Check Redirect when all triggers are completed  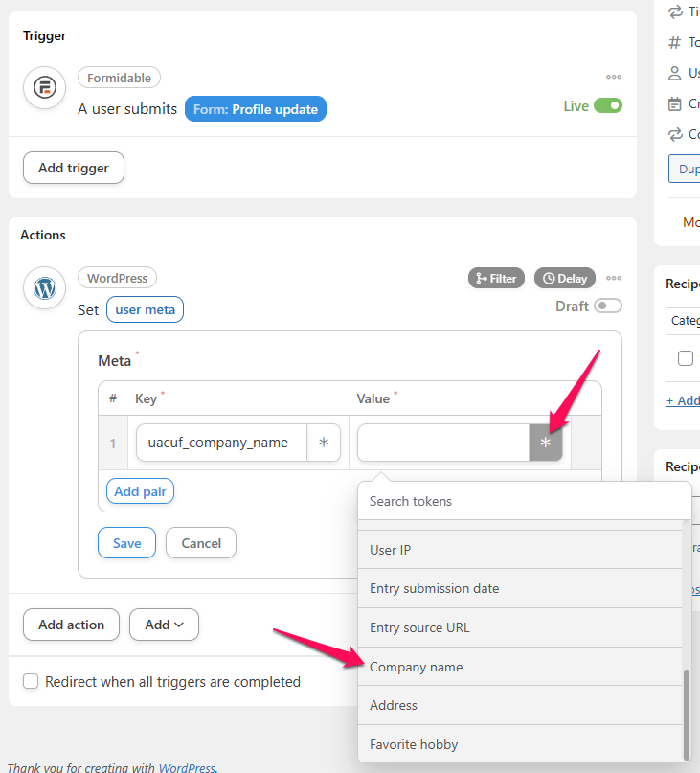pyautogui.click(x=31, y=681)
